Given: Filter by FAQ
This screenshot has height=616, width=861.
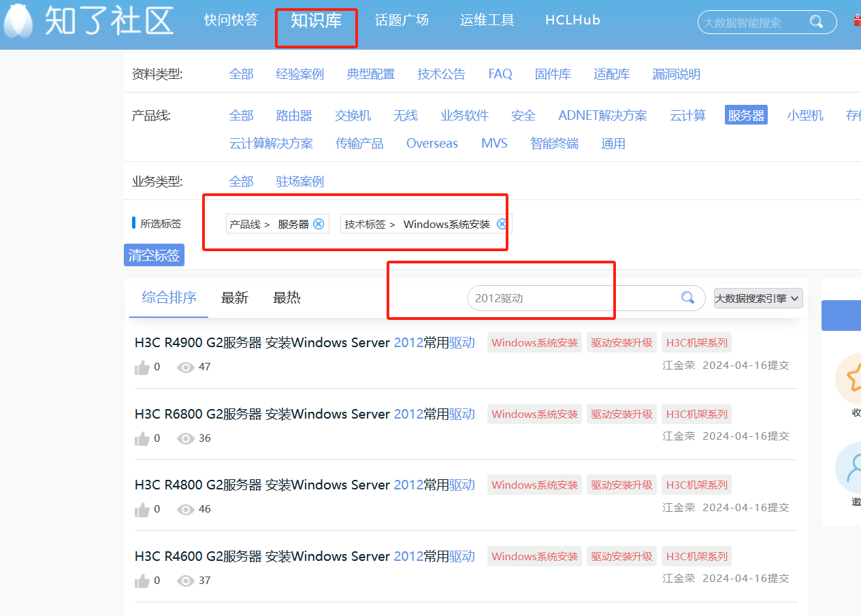Looking at the screenshot, I should point(500,74).
